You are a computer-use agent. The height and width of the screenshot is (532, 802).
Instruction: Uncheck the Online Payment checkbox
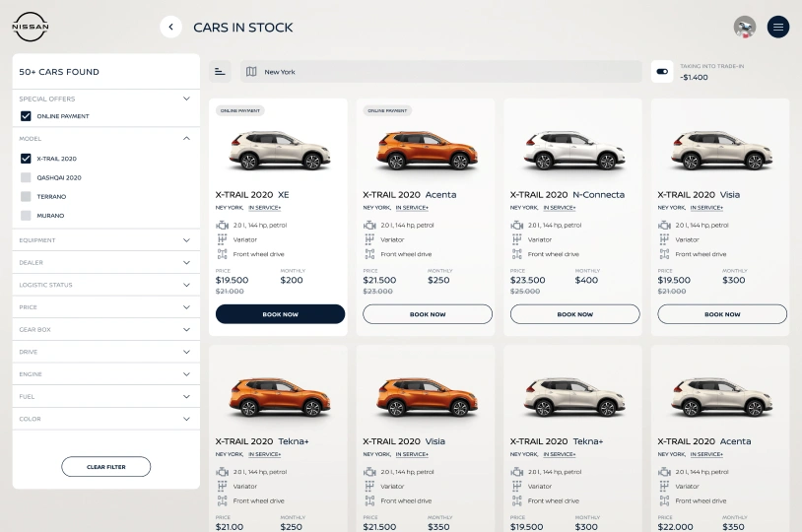(26, 116)
